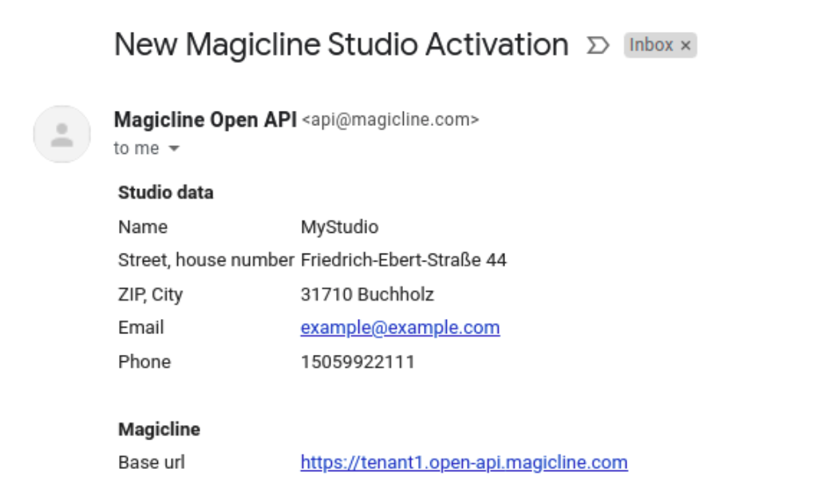Click the importance marker next to the subject

click(597, 45)
